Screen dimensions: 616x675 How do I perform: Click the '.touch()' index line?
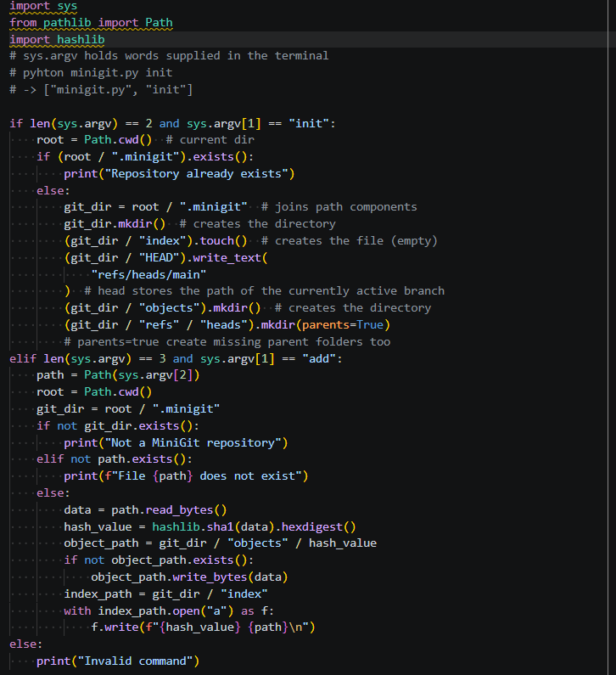156,240
